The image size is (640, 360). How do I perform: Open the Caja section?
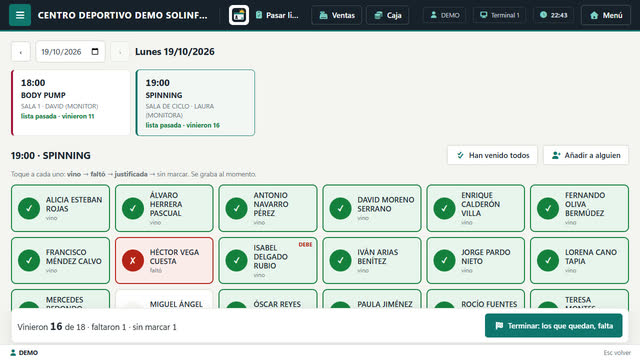click(388, 15)
